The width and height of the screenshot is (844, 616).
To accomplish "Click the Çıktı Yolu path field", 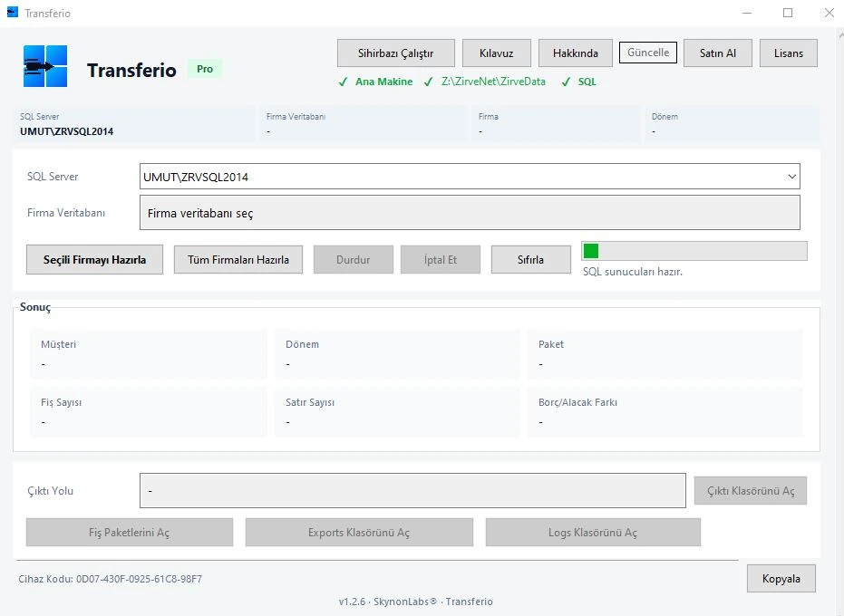I will (412, 490).
